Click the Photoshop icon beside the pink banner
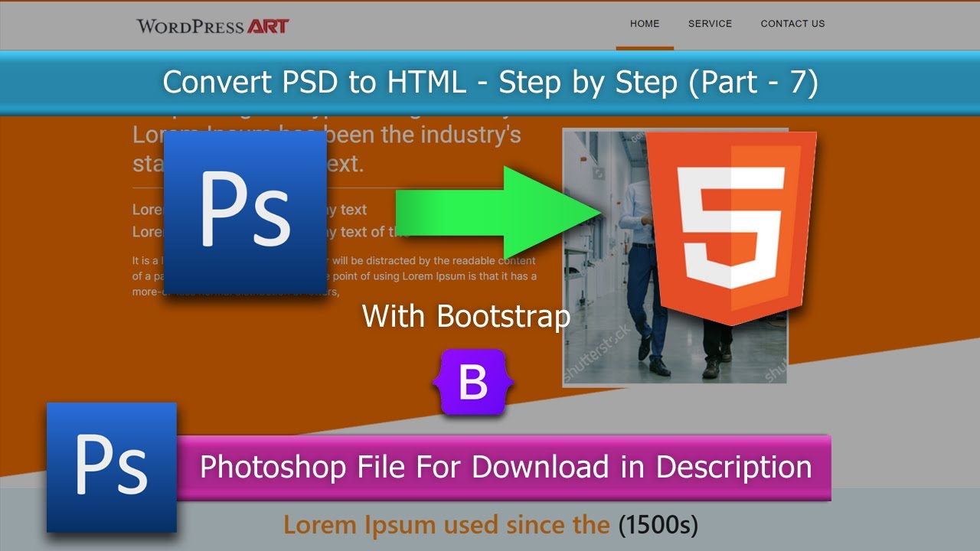The height and width of the screenshot is (551, 980). coord(112,468)
